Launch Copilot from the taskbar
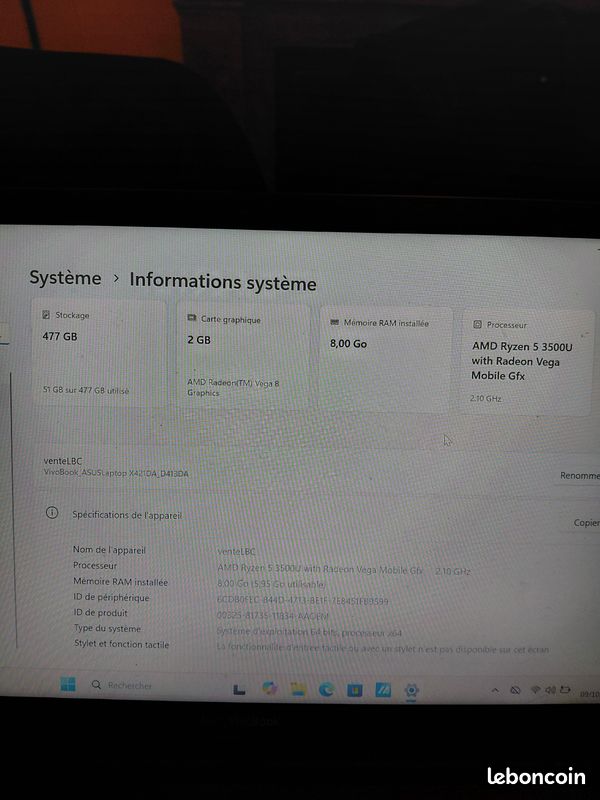This screenshot has width=600, height=800. [x=269, y=689]
